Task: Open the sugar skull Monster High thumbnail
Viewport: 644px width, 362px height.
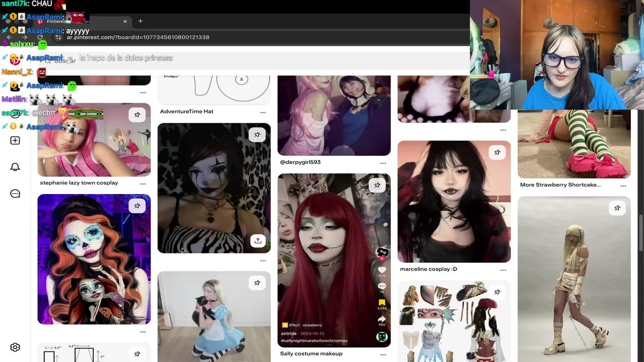Action: tap(94, 259)
